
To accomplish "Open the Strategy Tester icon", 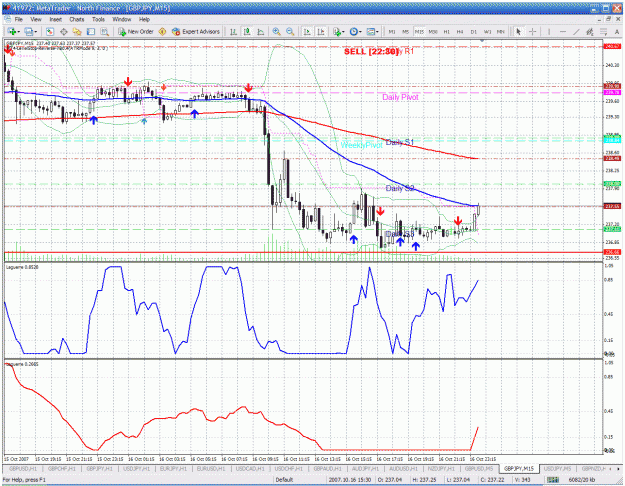I will [x=104, y=31].
